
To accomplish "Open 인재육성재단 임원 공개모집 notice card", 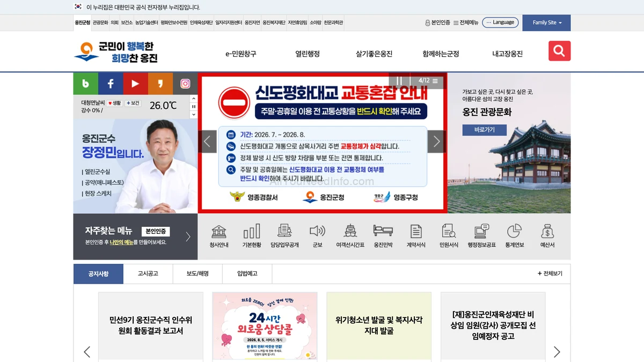I will tap(493, 326).
